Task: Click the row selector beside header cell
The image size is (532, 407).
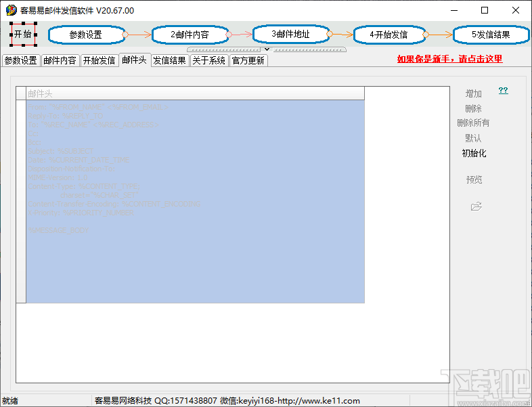Action: 21,201
